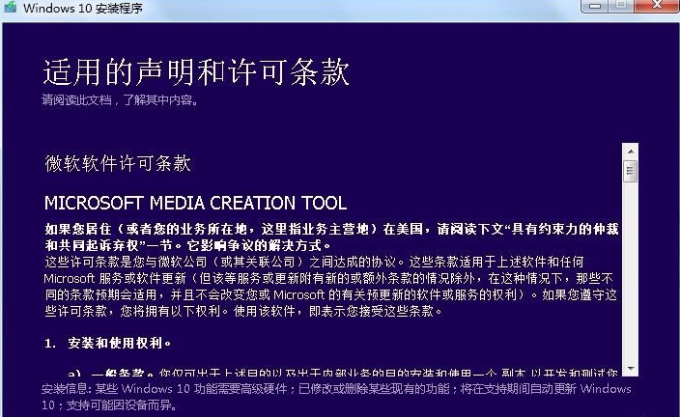Click the MICROSOFT MEDIA CREATION TOOL heading

195,203
